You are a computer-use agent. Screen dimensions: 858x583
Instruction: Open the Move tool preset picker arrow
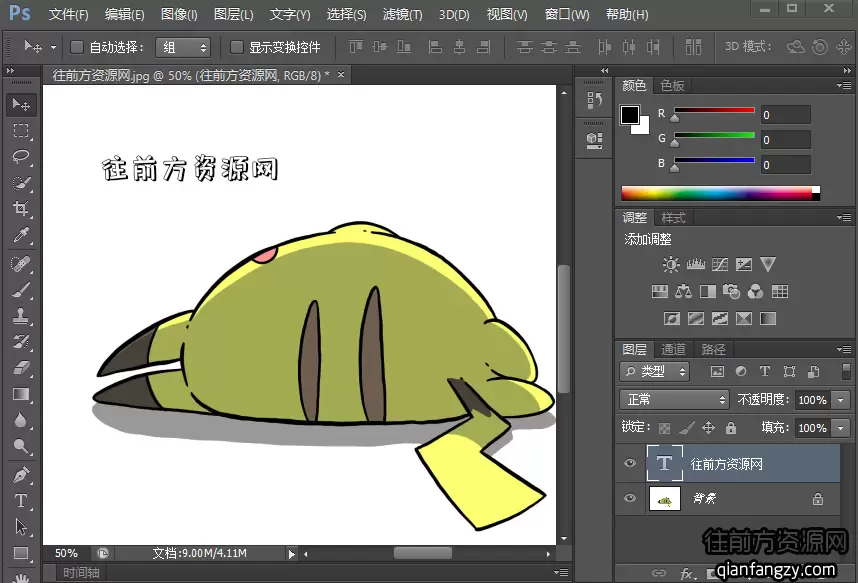click(x=53, y=48)
